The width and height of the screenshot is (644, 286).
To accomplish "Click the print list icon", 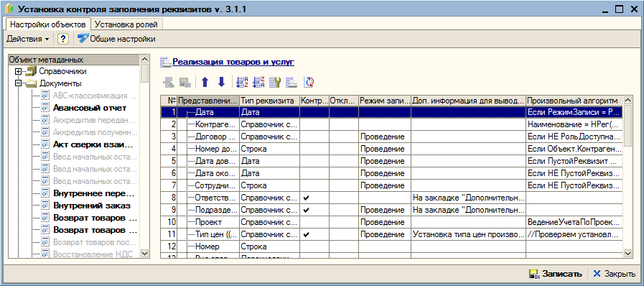I will coord(291,83).
